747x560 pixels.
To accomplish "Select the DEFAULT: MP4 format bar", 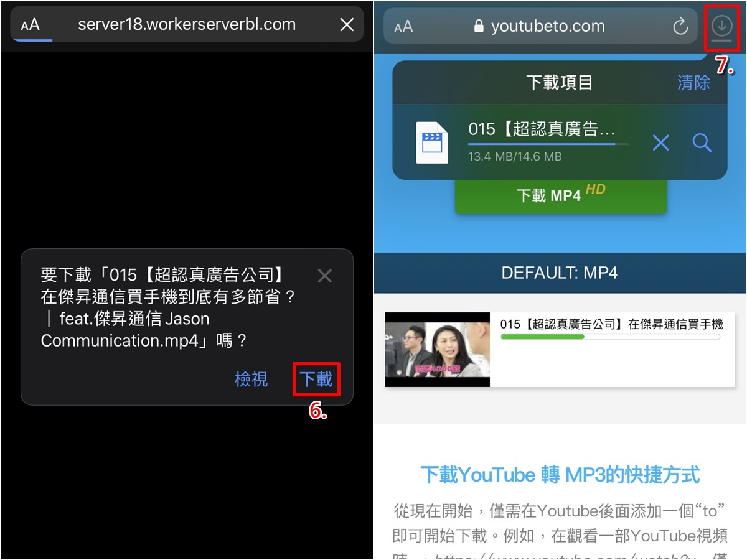I will coord(560,273).
